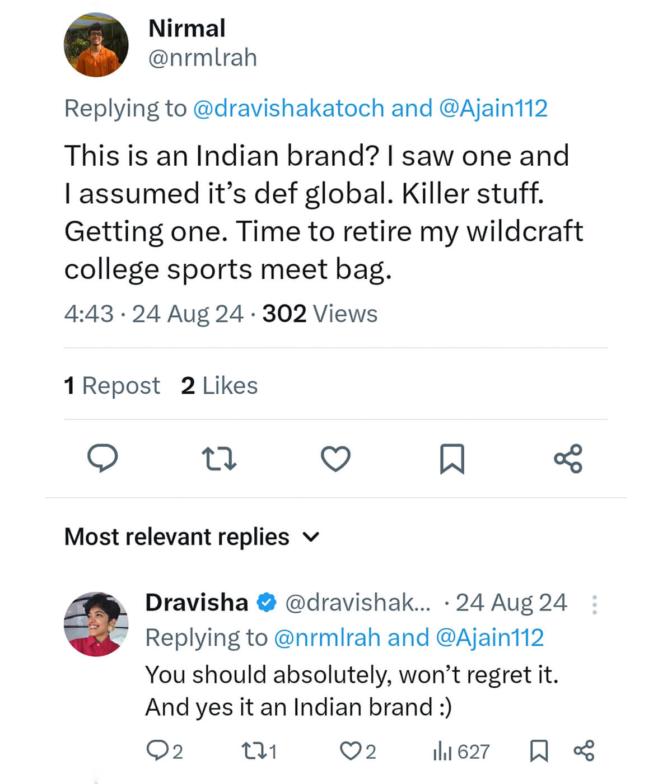Like Dravisha's reply
The width and height of the screenshot is (672, 784).
coord(351,751)
